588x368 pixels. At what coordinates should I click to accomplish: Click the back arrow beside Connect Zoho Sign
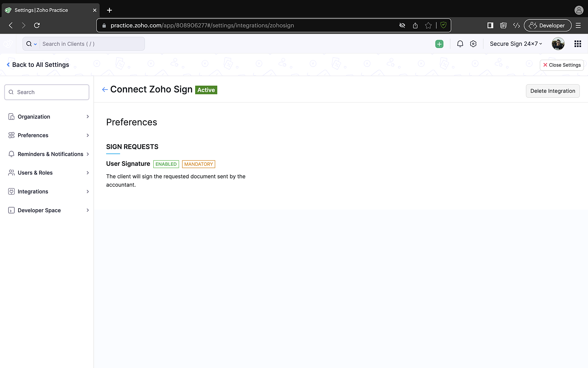105,89
